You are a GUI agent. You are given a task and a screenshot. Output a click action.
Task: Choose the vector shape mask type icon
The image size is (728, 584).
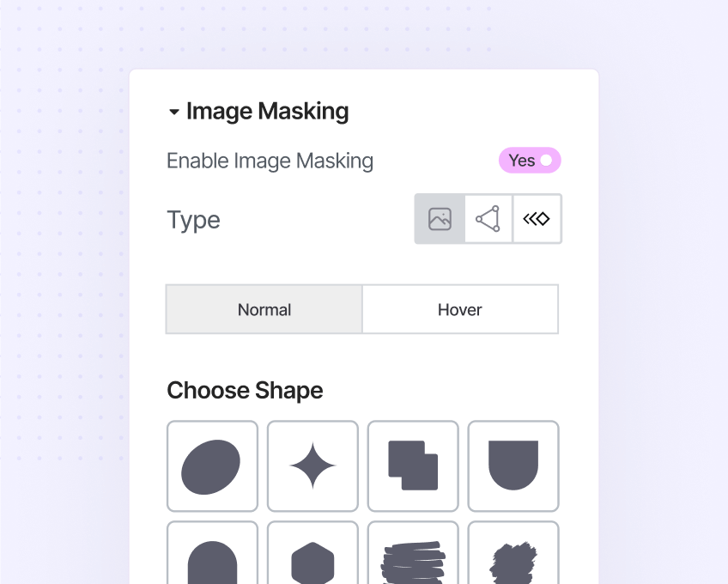coord(488,219)
